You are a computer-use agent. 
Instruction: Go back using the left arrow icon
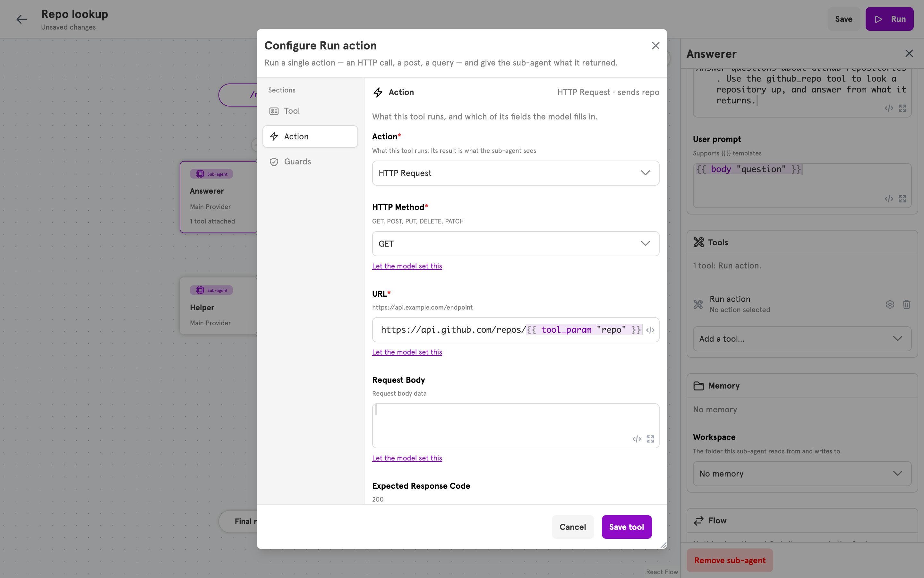(x=22, y=19)
